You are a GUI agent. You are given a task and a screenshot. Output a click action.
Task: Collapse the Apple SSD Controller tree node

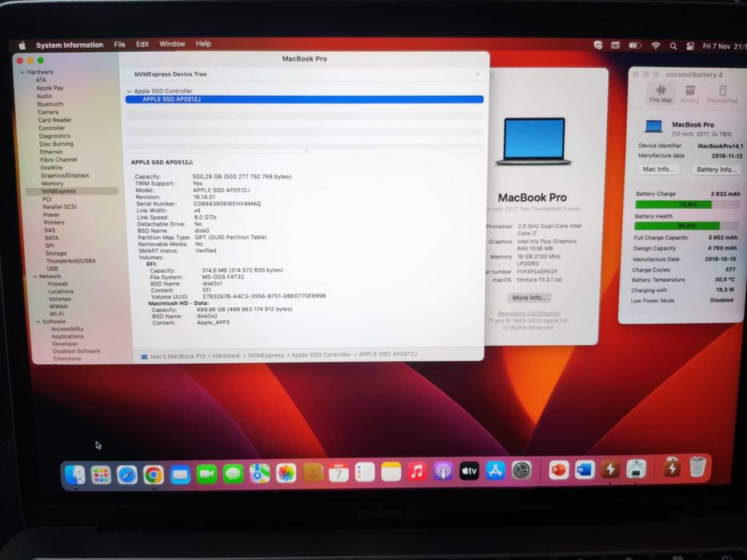[129, 91]
